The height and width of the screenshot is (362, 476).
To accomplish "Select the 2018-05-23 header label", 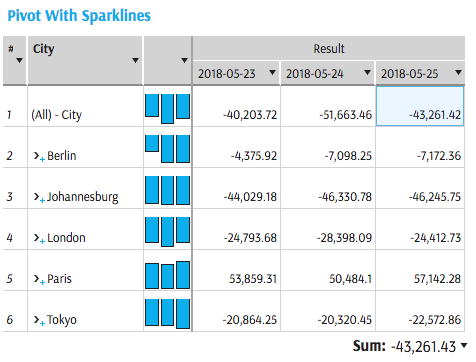I will (x=227, y=74).
